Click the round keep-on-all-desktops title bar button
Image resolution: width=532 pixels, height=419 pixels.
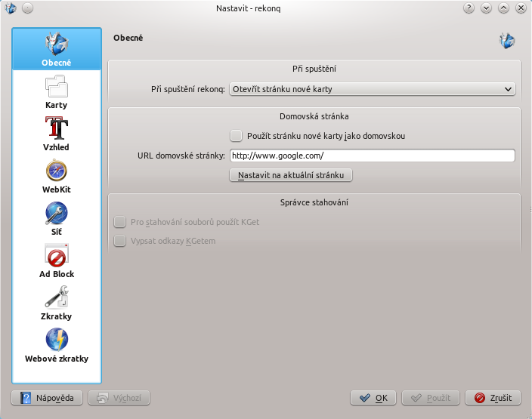[27, 8]
